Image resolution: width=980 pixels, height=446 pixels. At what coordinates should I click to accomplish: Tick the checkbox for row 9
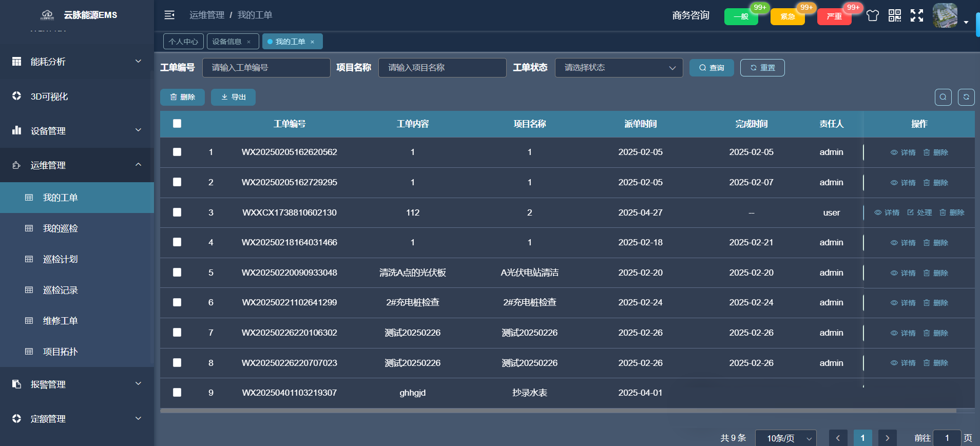click(177, 393)
